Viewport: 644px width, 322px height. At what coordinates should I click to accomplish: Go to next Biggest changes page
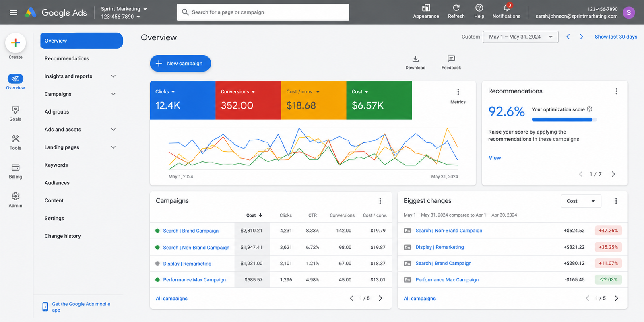click(x=616, y=298)
